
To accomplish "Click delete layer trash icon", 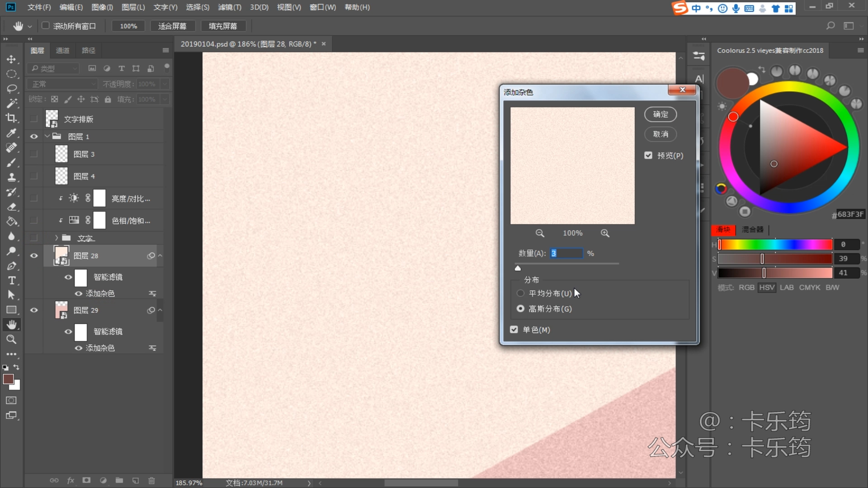I will point(151,480).
